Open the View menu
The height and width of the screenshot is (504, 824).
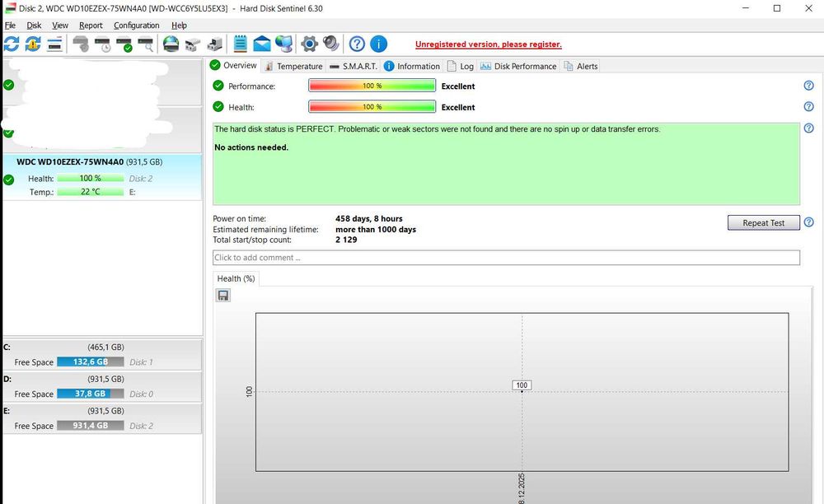click(x=60, y=26)
